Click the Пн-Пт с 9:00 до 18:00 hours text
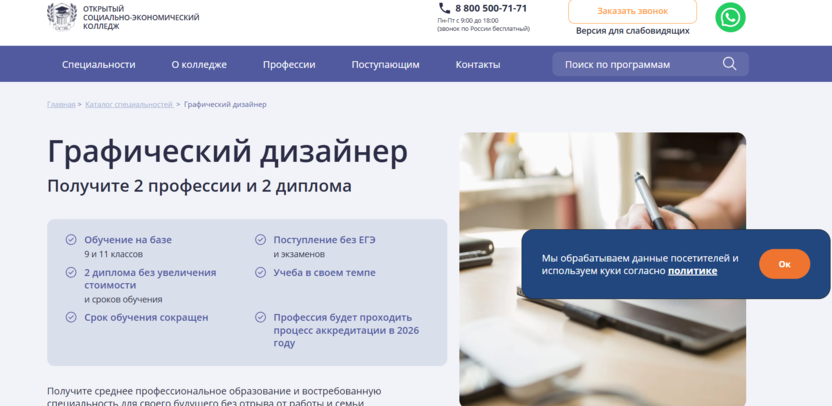 pos(468,21)
